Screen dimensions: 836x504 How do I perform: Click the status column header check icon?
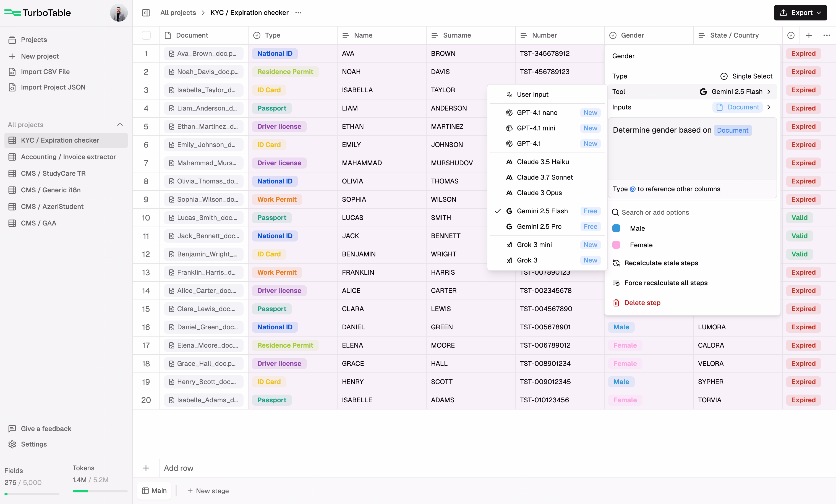[791, 35]
